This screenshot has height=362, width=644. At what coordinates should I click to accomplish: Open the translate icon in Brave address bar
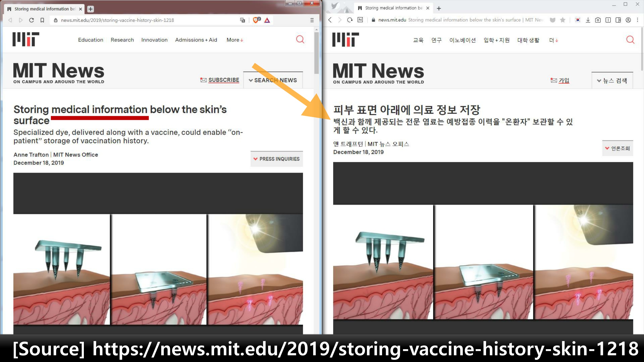coord(242,20)
